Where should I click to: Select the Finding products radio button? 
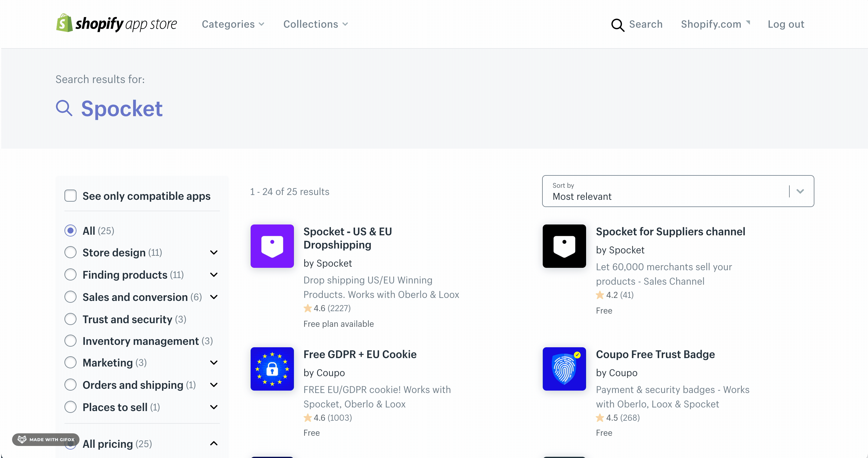[x=70, y=274]
